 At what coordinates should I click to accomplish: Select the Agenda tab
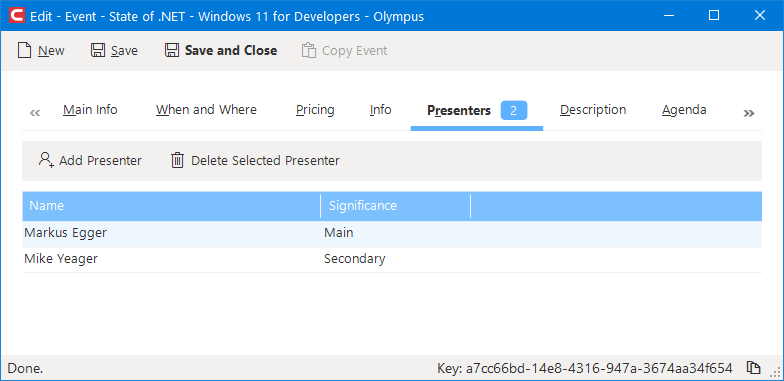[684, 110]
